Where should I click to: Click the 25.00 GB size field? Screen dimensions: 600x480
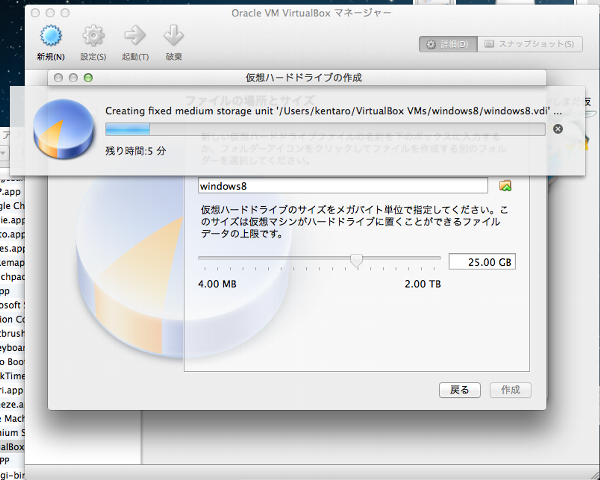[x=482, y=262]
